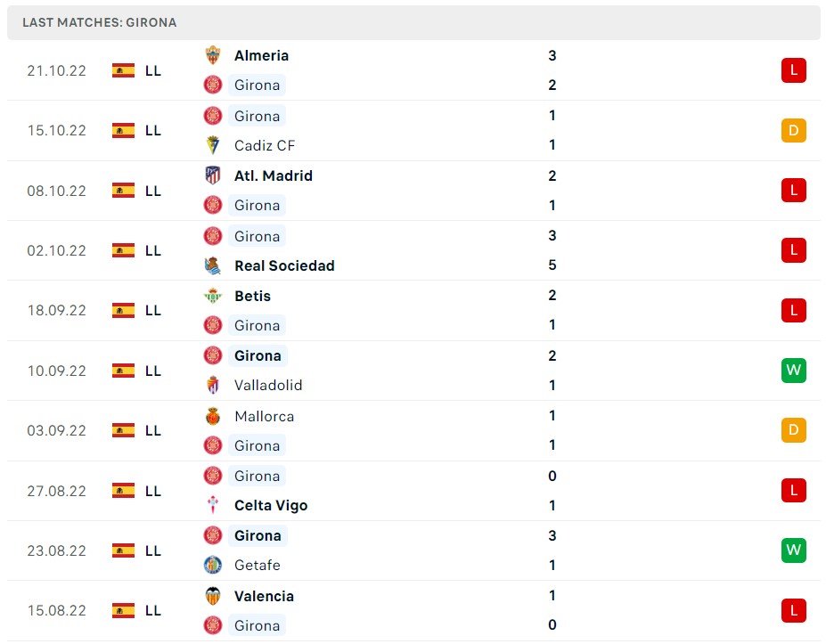Toggle the orange D badge for the Mallorca match
This screenshot has width=826, height=644.
pos(792,430)
